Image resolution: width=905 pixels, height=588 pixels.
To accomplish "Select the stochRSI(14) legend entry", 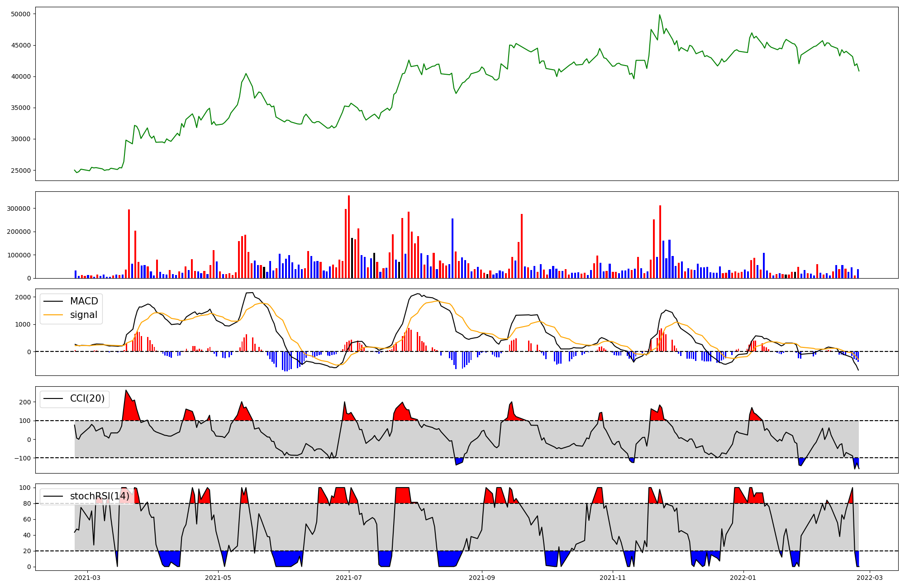I will point(99,496).
